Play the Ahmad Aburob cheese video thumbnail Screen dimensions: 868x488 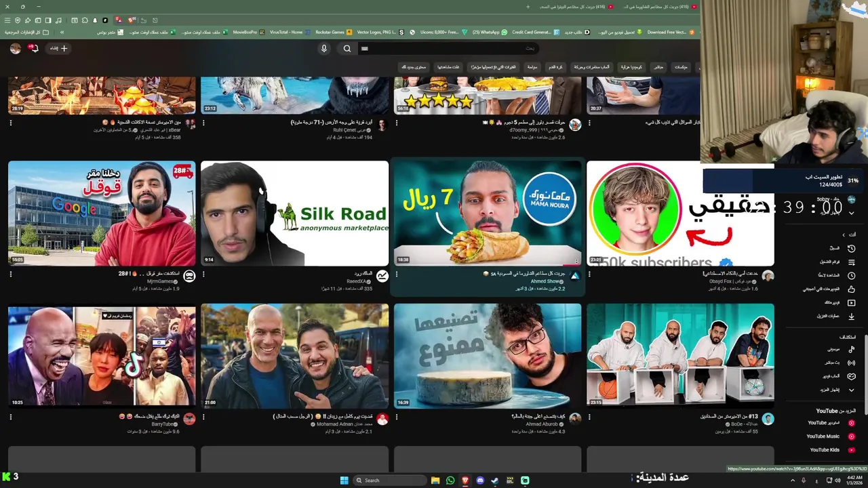488,356
